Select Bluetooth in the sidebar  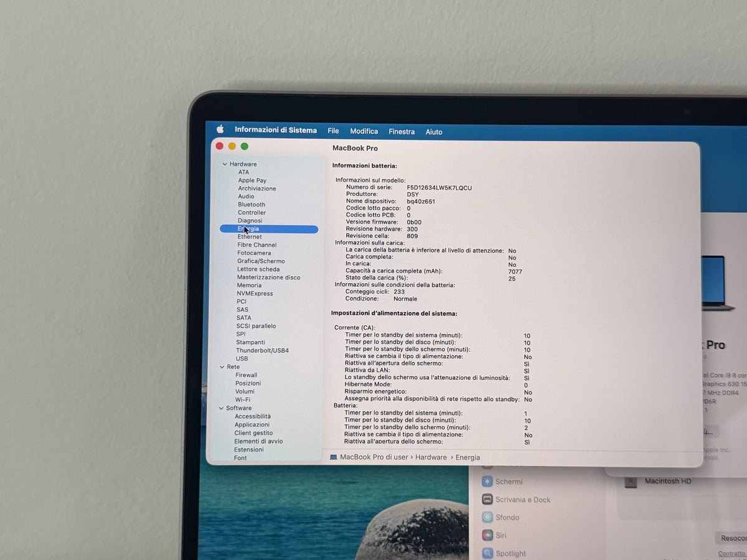click(251, 205)
